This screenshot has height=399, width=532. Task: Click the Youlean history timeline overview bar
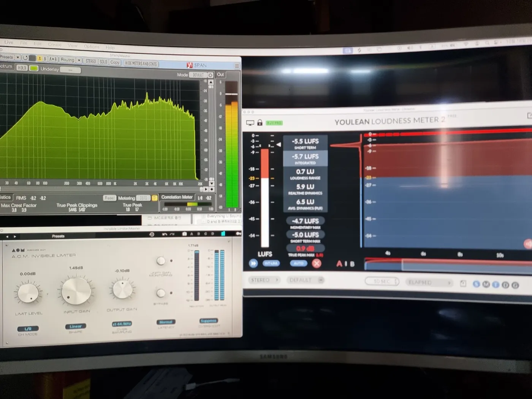click(x=448, y=264)
